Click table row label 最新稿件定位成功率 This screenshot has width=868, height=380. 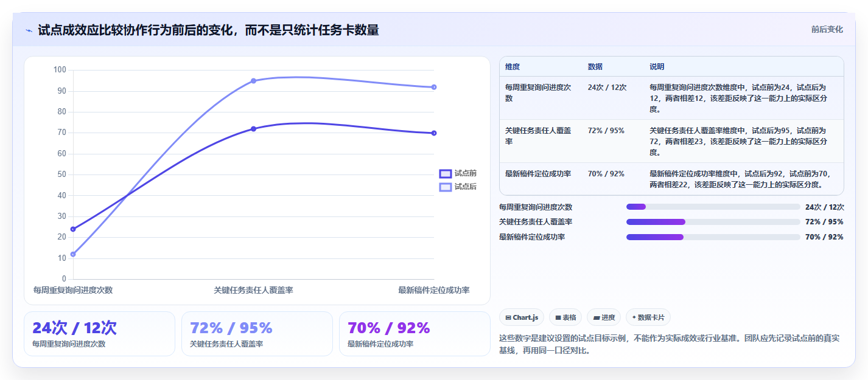pyautogui.click(x=538, y=174)
